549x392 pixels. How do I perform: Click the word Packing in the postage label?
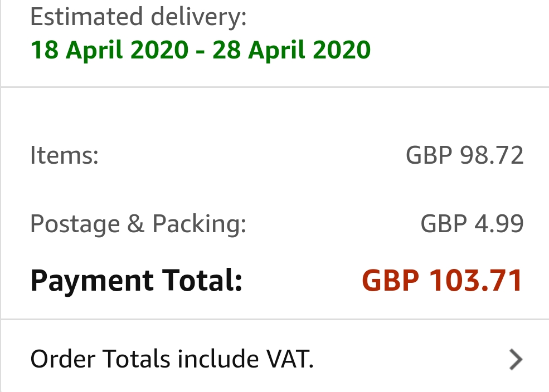point(199,224)
